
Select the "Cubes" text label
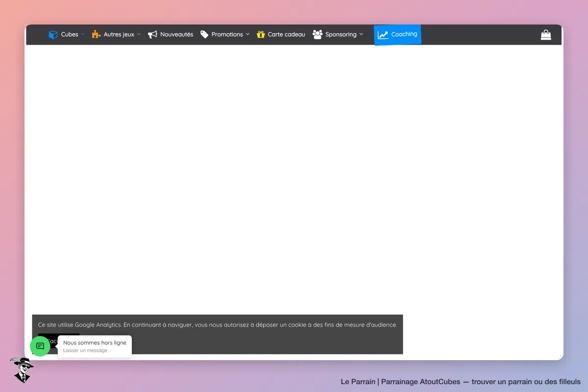point(70,34)
